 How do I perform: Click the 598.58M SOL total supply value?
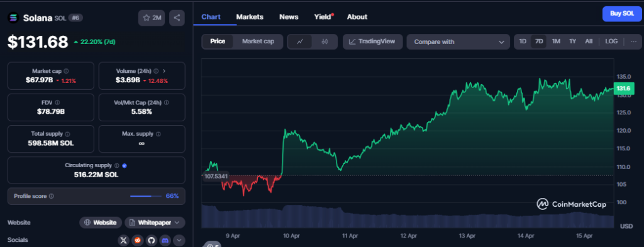tap(51, 143)
